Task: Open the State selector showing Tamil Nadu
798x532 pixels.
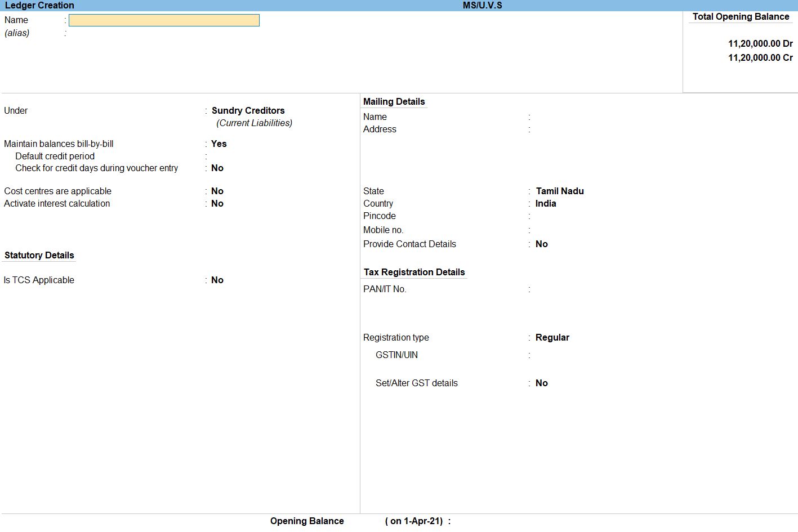Action: coord(560,191)
